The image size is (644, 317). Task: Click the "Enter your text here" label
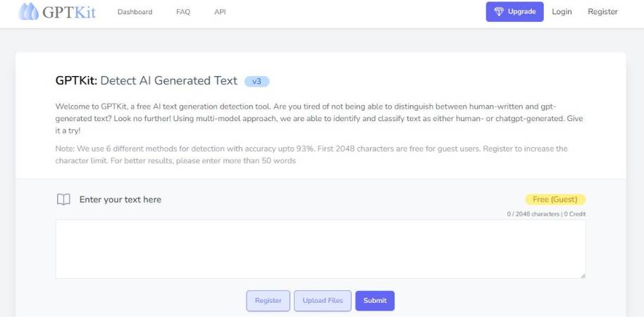click(120, 199)
